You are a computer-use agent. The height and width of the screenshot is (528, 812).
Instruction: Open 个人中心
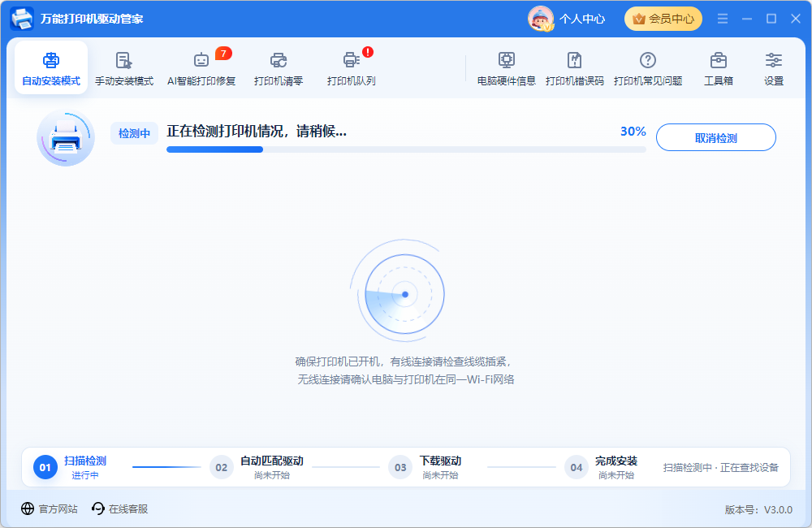point(582,19)
